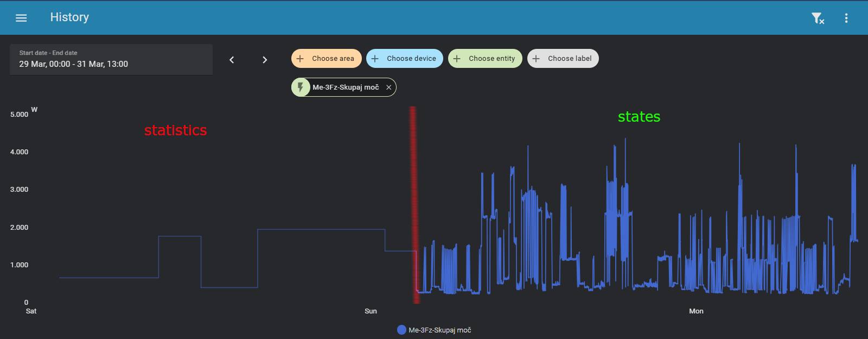
Task: Click the Sat label on time axis
Action: 31,311
